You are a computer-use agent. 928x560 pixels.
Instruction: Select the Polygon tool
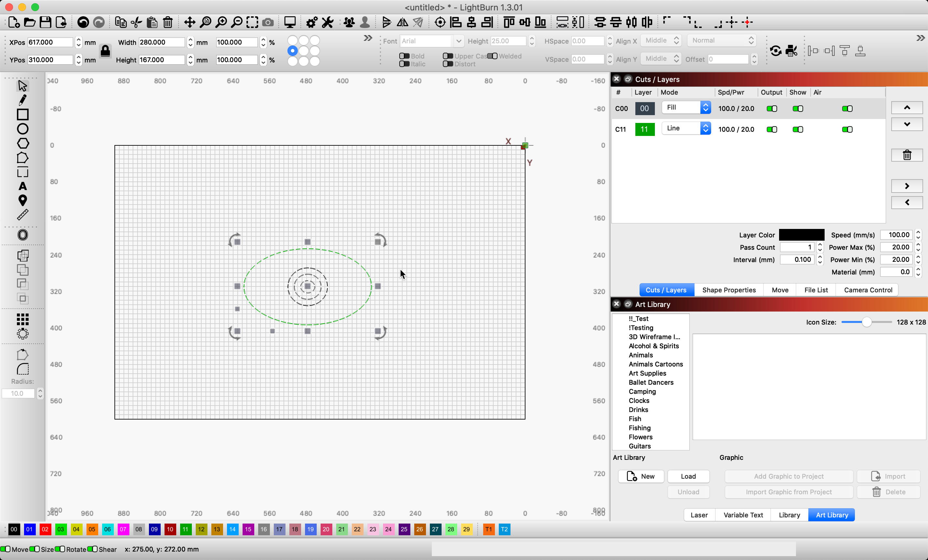click(22, 143)
